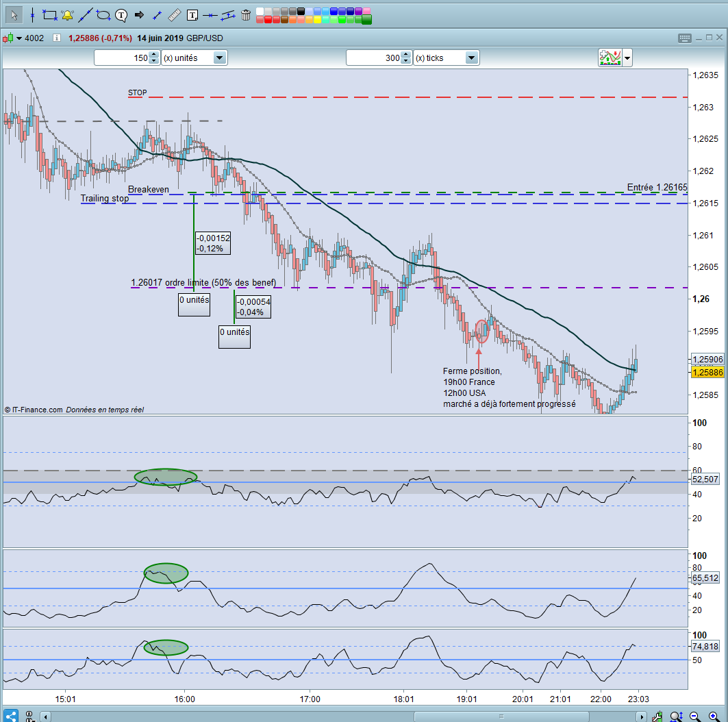
Task: Zoom out of the chart
Action: pyautogui.click(x=694, y=717)
